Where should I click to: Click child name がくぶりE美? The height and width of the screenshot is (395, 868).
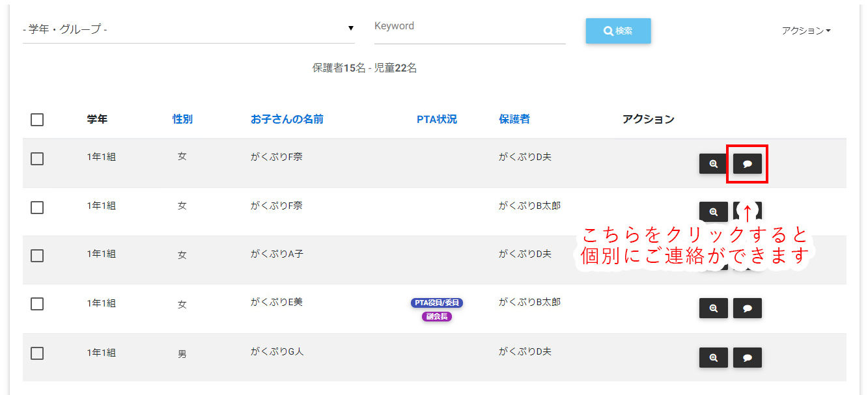[277, 302]
